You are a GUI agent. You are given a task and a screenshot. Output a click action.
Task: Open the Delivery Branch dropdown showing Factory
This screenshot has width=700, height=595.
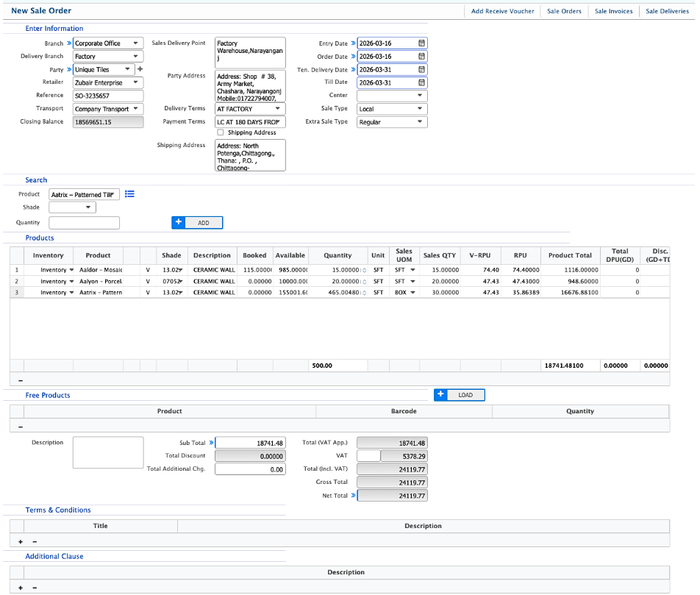click(x=108, y=57)
